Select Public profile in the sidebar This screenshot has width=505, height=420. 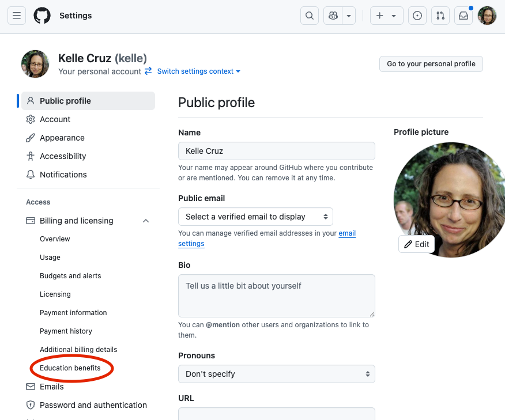(88, 101)
